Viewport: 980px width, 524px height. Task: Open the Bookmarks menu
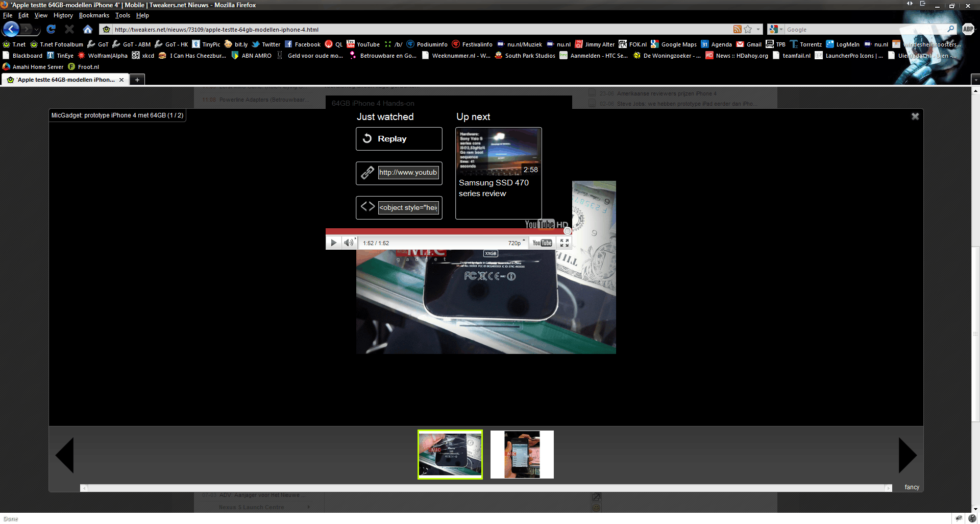click(x=94, y=15)
